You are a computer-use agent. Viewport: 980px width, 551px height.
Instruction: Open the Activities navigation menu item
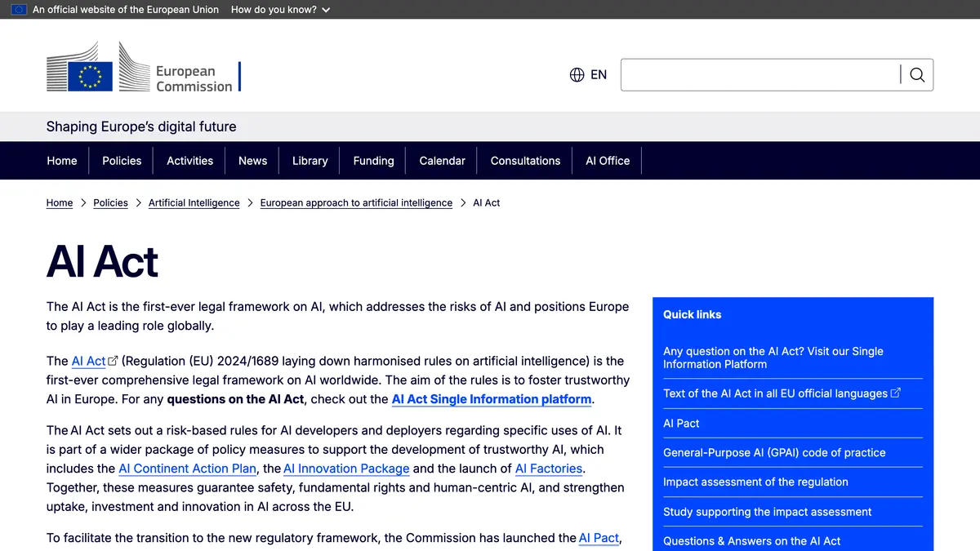coord(189,161)
